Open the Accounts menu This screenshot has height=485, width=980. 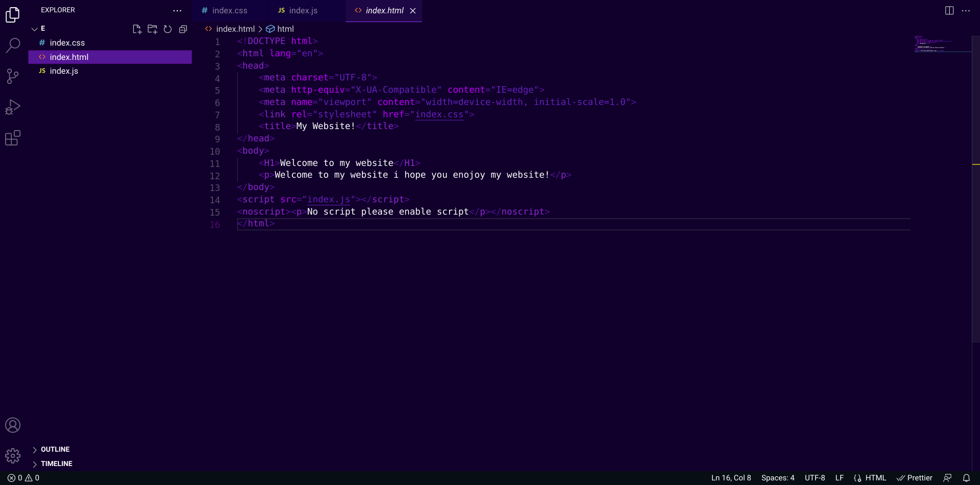[x=13, y=425]
